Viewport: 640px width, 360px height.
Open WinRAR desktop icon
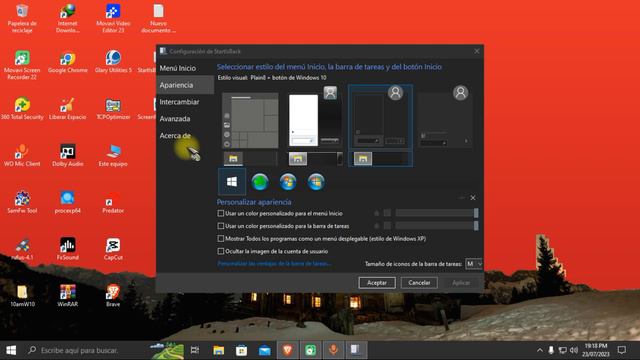coord(68,296)
